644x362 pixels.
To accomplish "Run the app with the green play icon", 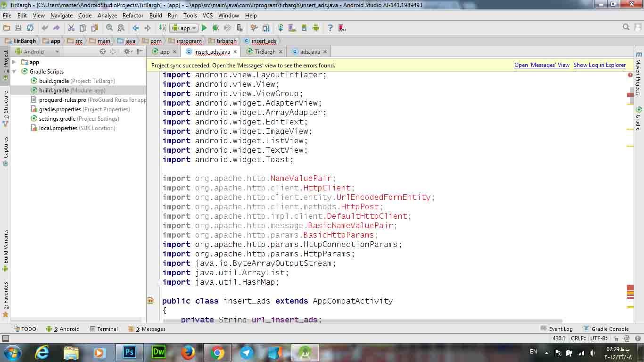I will click(x=204, y=28).
